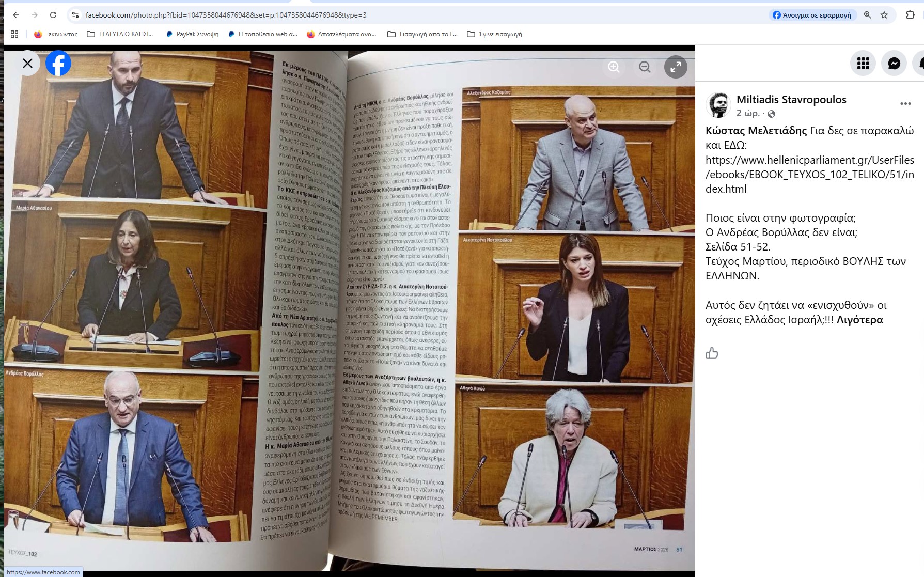Reload the browser page
The width and height of the screenshot is (924, 577).
[53, 15]
